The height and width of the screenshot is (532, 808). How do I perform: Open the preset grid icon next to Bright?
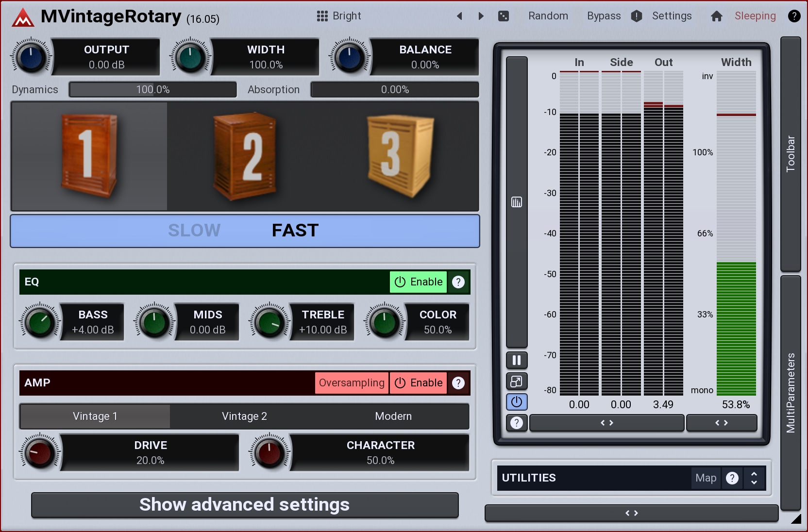(x=322, y=16)
